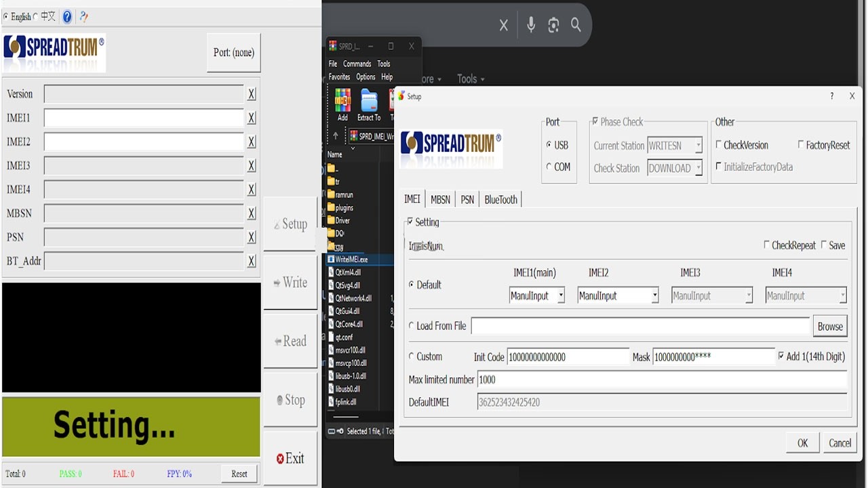Click Max limited number field

pos(663,380)
